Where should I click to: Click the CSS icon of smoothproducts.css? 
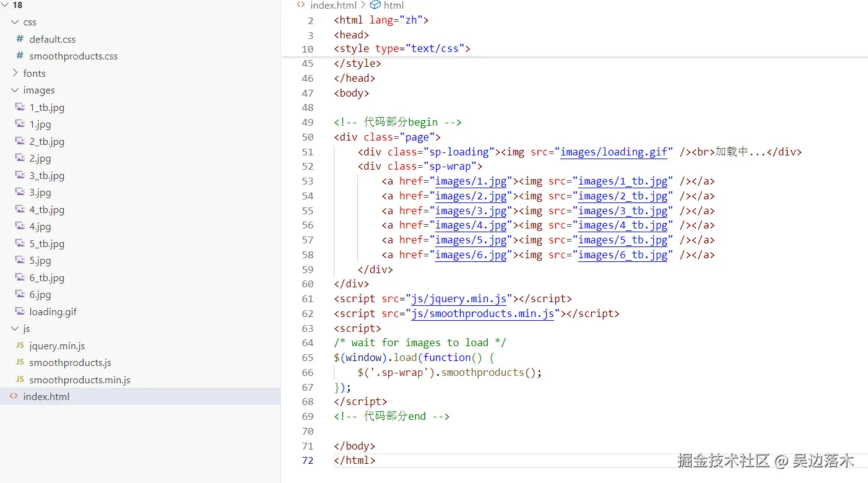[20, 56]
